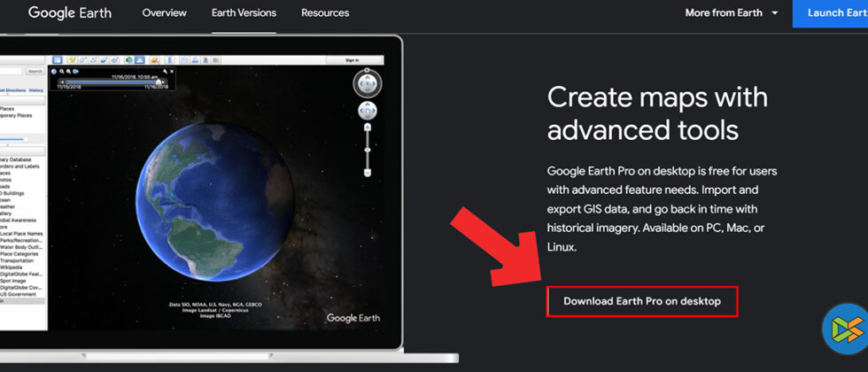This screenshot has height=372, width=868.
Task: Select the Spot Image layer
Action: 13,281
